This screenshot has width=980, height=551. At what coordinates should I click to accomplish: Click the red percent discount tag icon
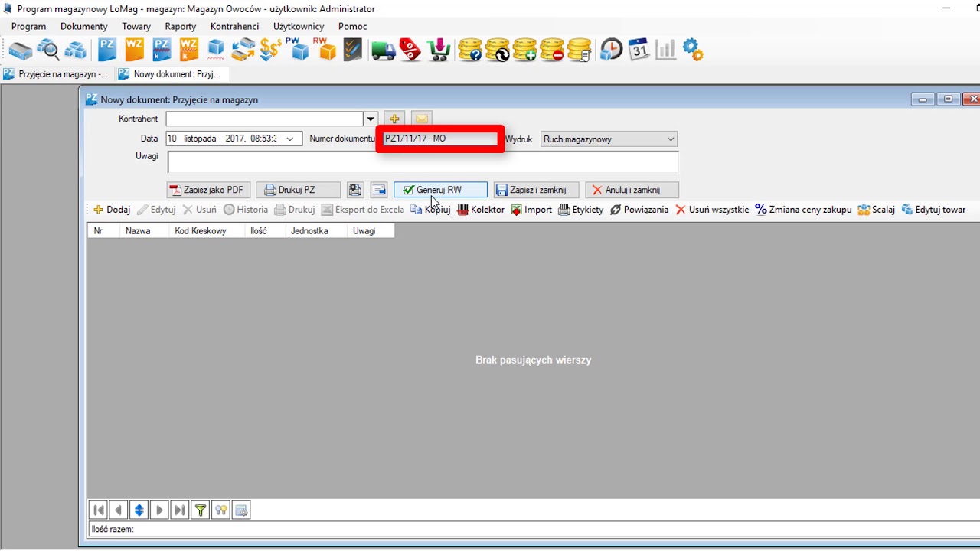point(410,51)
